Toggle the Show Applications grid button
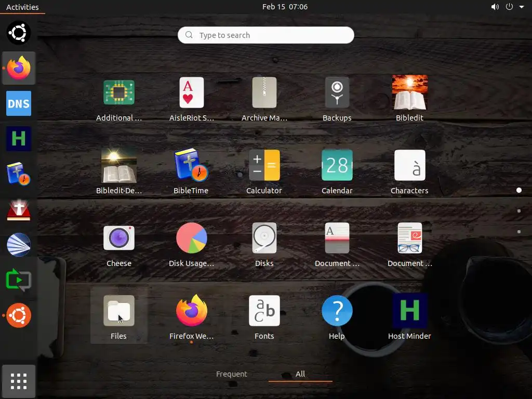Image resolution: width=532 pixels, height=399 pixels. click(19, 381)
